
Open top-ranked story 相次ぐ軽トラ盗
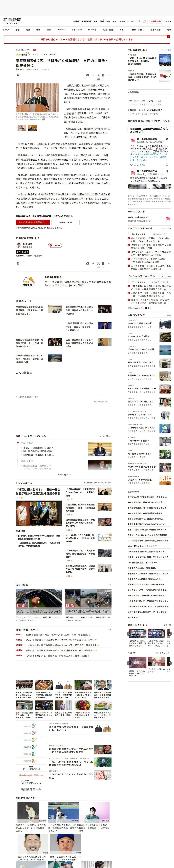150,240
